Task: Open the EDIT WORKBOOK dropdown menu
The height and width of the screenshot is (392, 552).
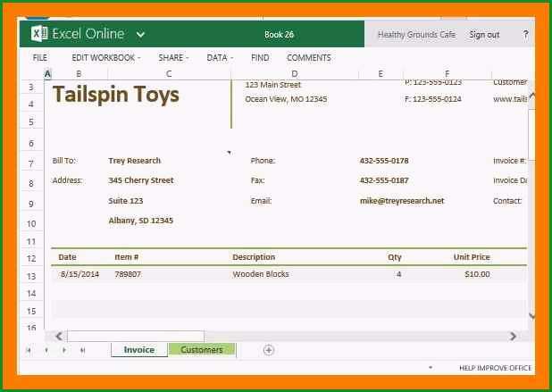Action: 106,58
